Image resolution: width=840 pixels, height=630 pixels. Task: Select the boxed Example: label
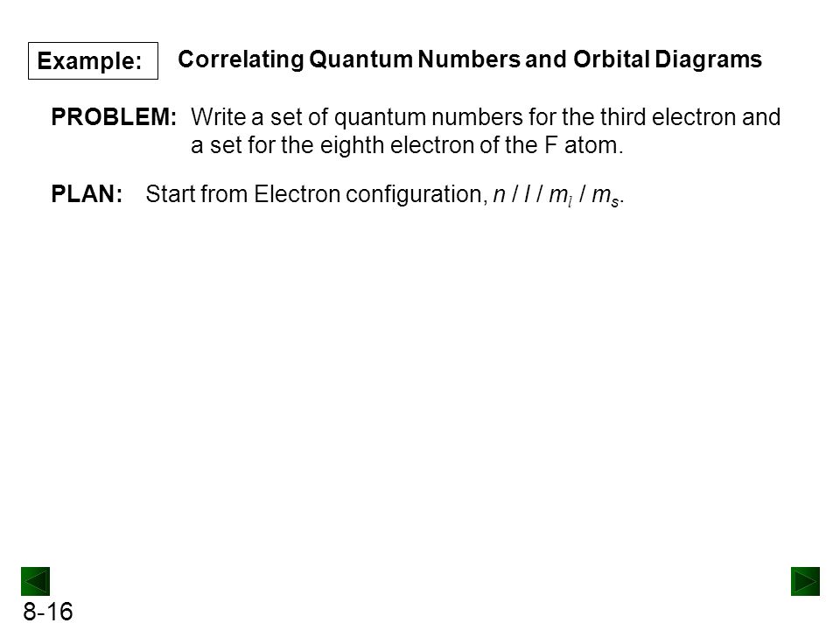pyautogui.click(x=94, y=60)
